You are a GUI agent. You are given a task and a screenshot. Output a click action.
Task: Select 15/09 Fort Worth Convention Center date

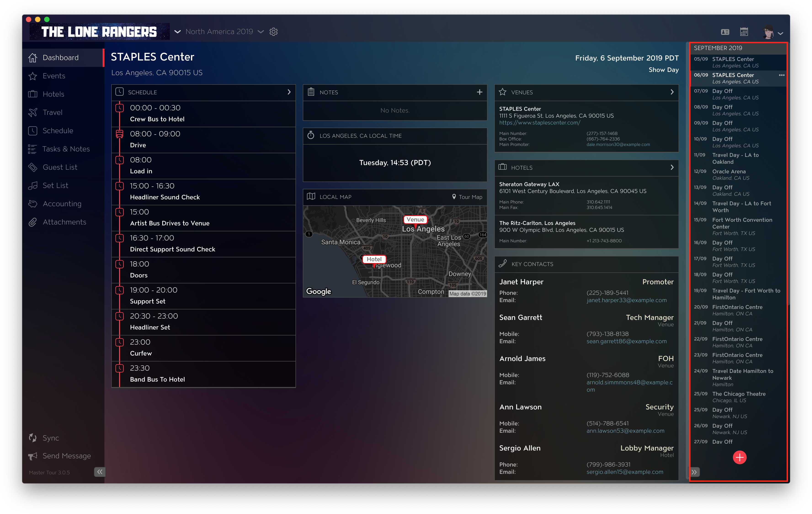pos(738,226)
